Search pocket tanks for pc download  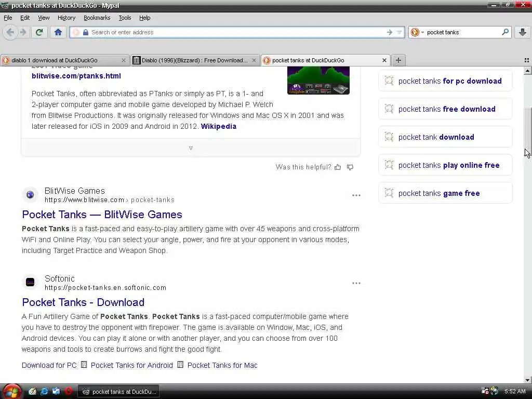click(445, 81)
